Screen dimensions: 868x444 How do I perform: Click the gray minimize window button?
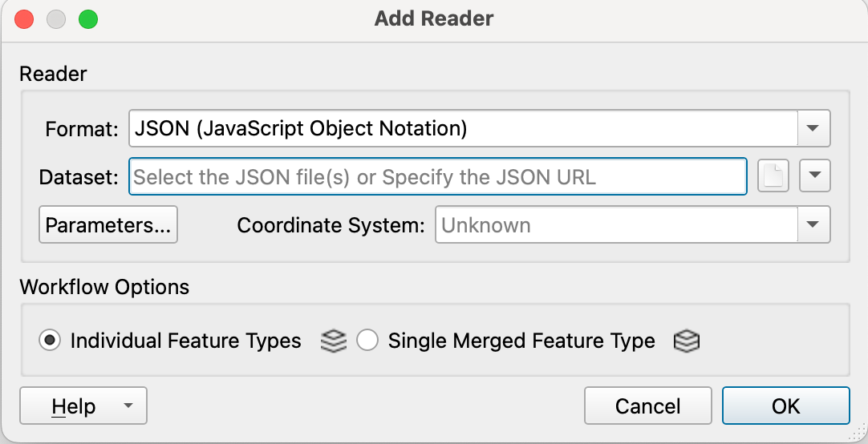tap(56, 19)
